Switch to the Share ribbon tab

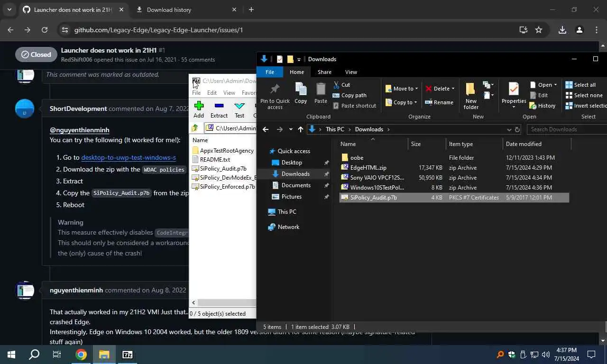point(324,72)
